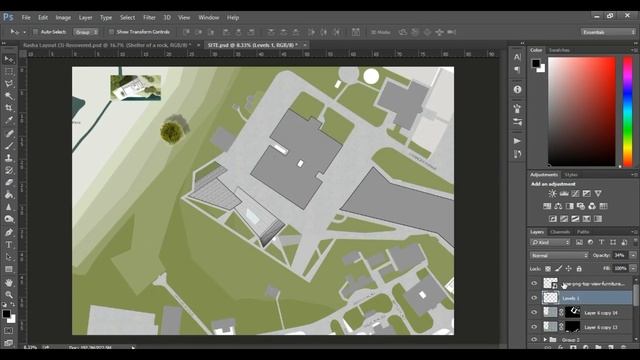Select the Rectangular Marquee tool
Screen dimensions: 640x360
click(9, 71)
